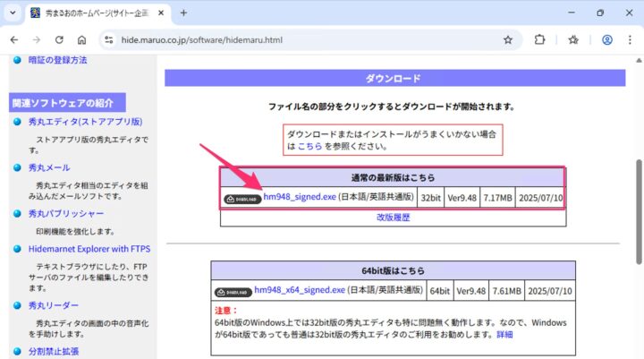Click the こちら troubleshooting link
The height and width of the screenshot is (359, 644).
pos(309,147)
